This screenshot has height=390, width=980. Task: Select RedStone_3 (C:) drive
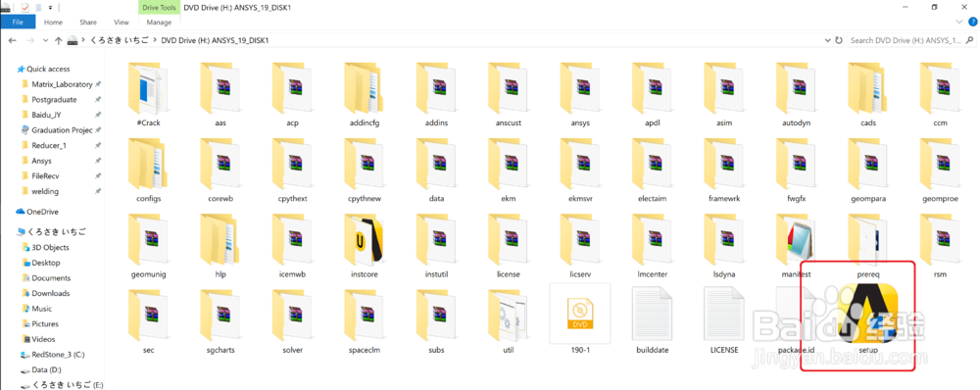58,355
